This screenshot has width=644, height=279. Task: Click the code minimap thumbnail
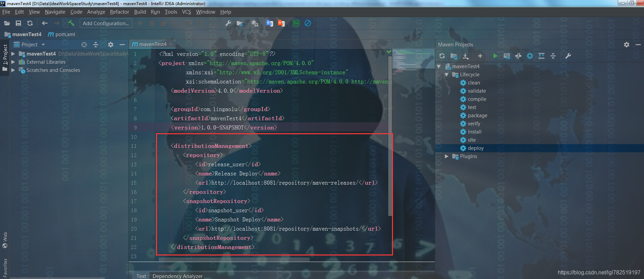coord(413,62)
